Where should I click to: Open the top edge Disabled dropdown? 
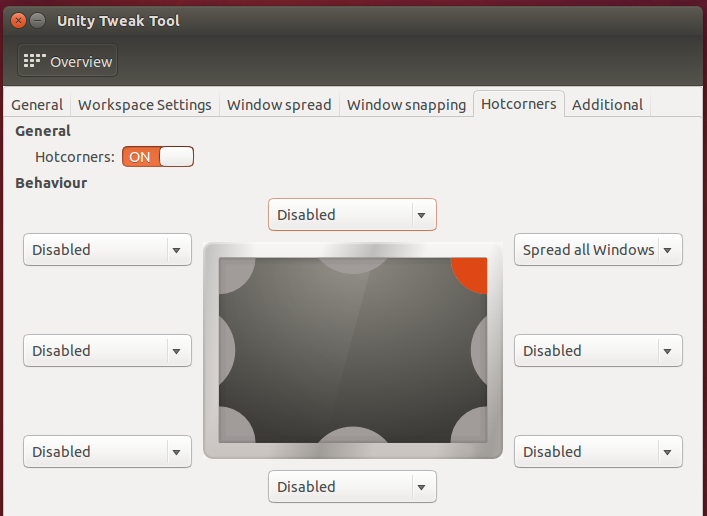click(x=352, y=215)
